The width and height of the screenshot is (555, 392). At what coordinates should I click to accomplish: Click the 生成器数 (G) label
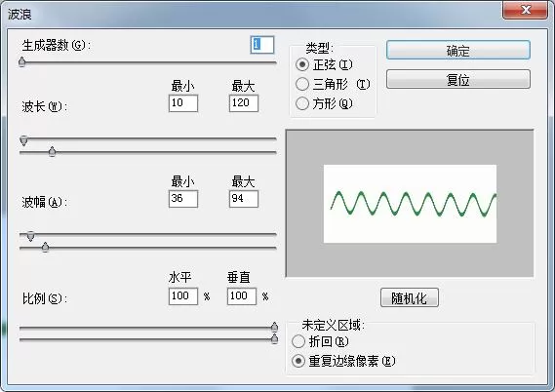click(57, 45)
